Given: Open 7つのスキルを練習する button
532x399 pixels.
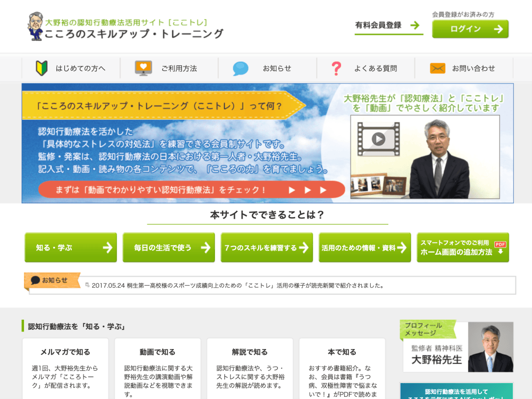Looking at the screenshot, I should click(267, 247).
